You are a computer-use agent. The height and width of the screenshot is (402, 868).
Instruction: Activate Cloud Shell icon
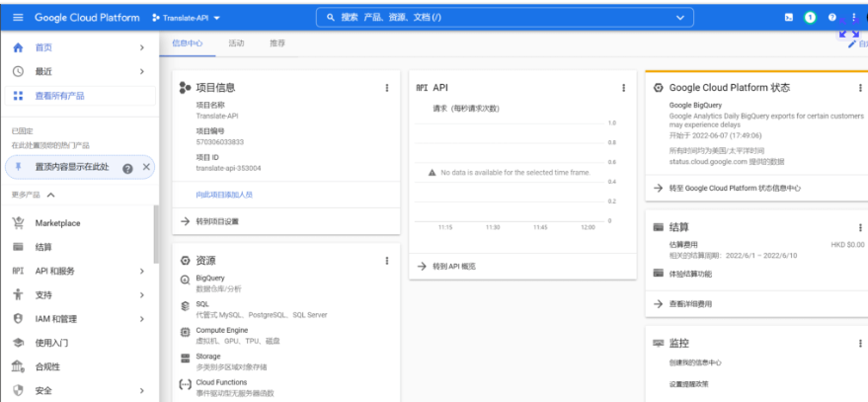789,18
